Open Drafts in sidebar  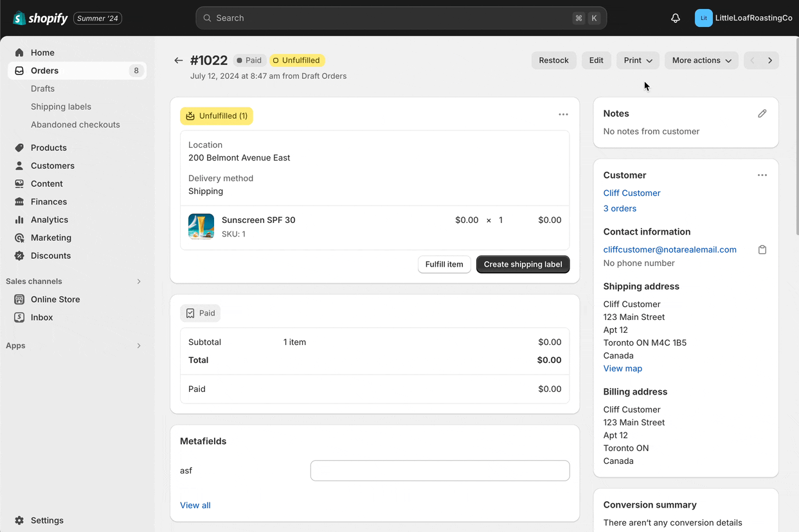(x=42, y=89)
